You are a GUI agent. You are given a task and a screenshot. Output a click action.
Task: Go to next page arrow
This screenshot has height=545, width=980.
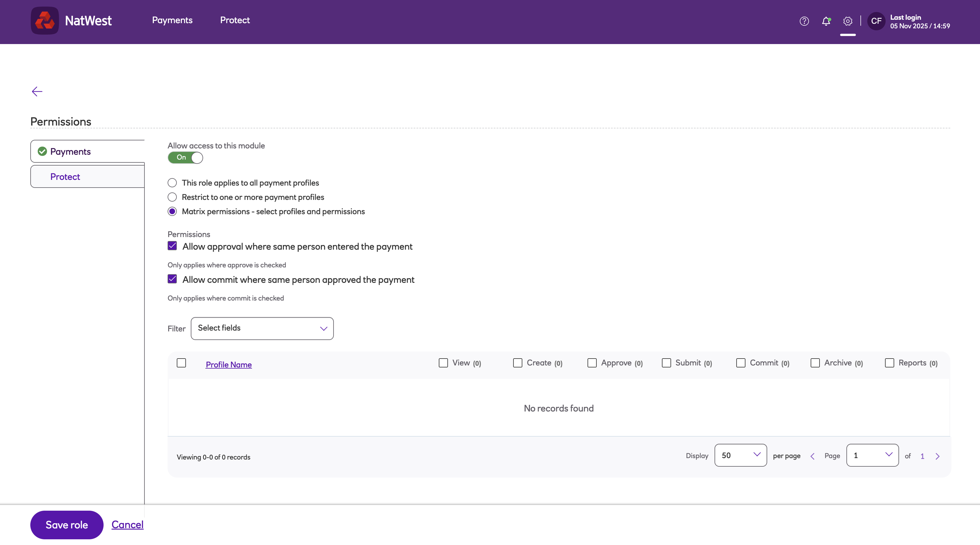pyautogui.click(x=937, y=456)
